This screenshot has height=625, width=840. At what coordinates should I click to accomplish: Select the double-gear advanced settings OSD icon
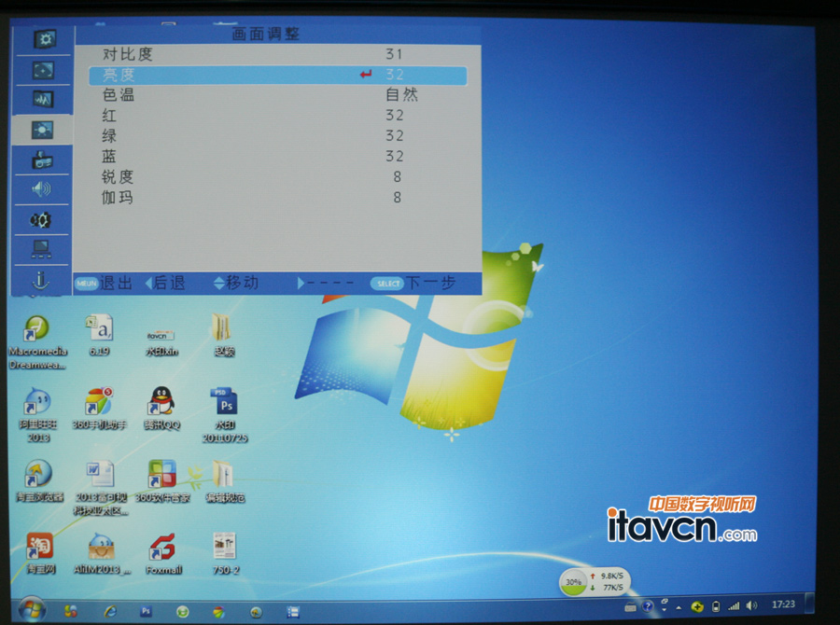(x=41, y=219)
